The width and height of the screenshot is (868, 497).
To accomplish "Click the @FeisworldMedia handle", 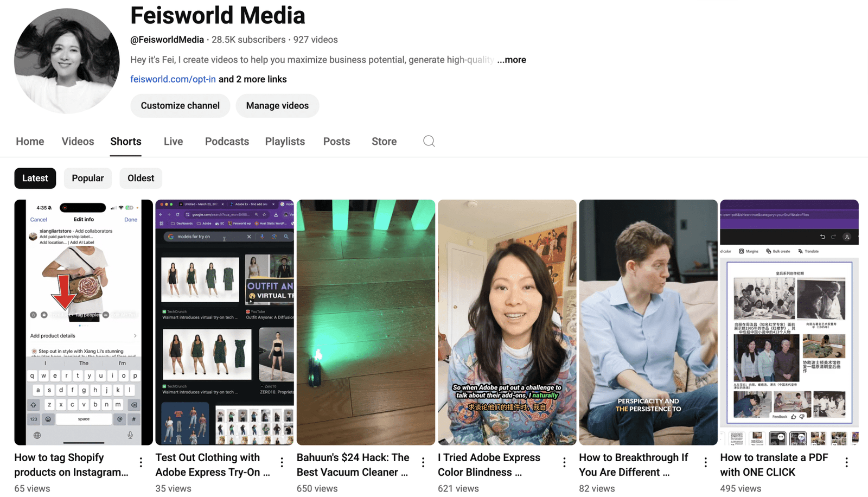I will (x=167, y=40).
